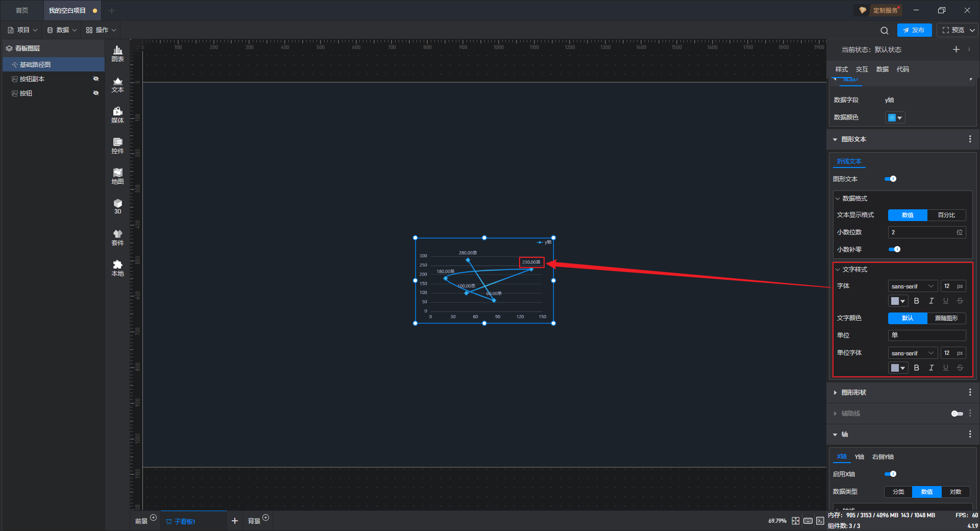Open the 单位字体 sans-serif font dropdown
This screenshot has height=531, width=980.
913,353
